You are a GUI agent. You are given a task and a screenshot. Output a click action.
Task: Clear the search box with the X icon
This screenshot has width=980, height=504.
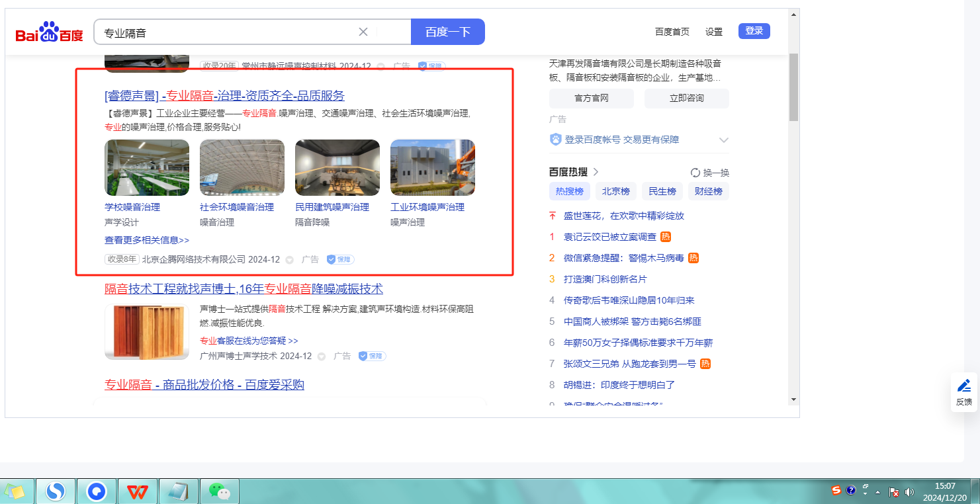tap(363, 32)
